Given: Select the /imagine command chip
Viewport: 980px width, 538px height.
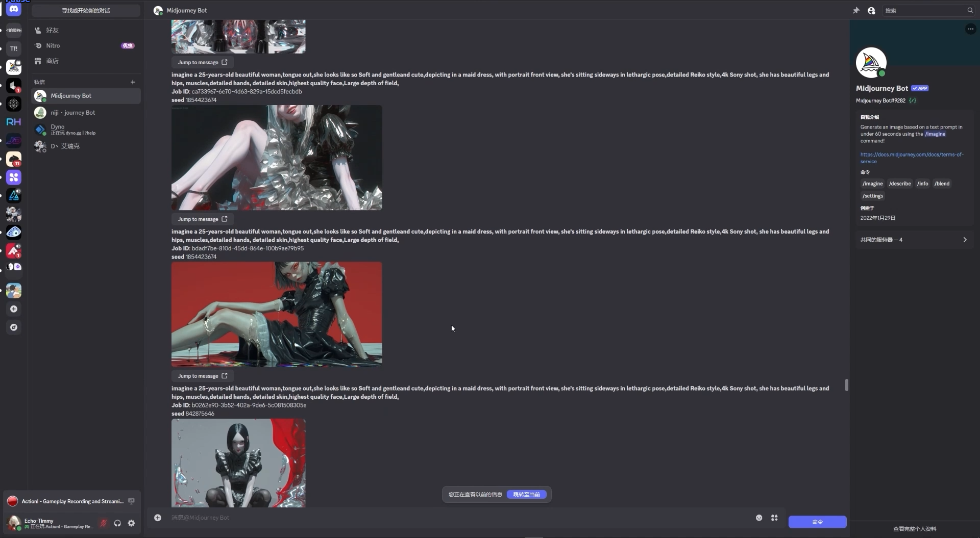Looking at the screenshot, I should (x=872, y=184).
